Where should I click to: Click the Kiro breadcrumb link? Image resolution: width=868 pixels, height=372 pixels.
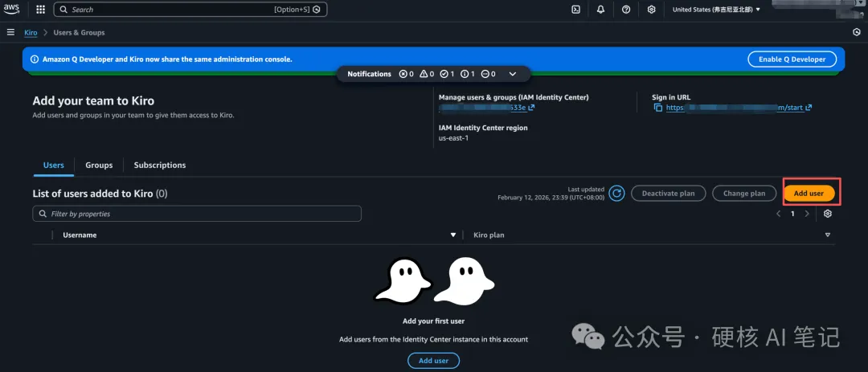(31, 32)
